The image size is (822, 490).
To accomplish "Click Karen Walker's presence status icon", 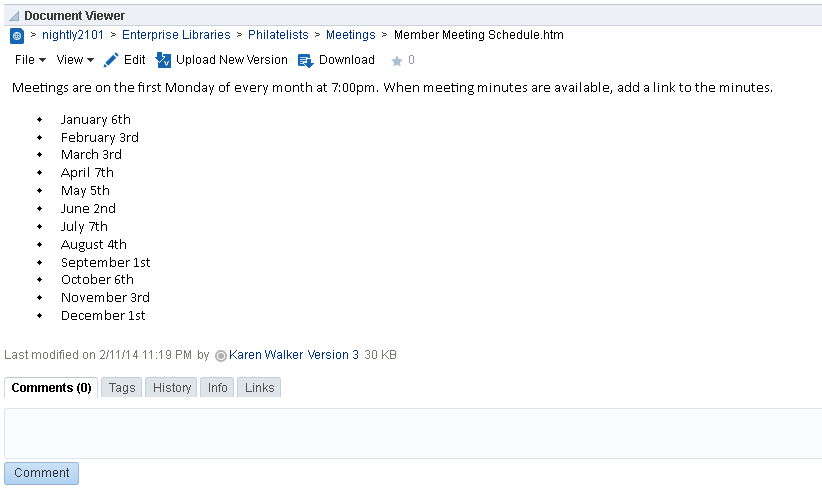I will [x=221, y=356].
